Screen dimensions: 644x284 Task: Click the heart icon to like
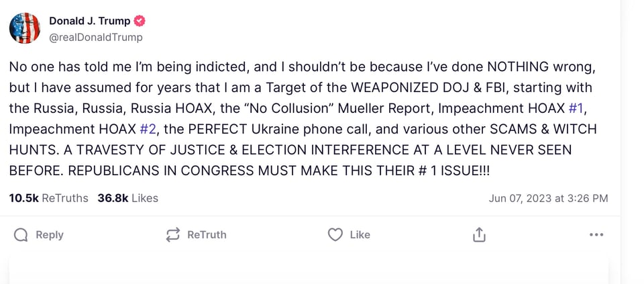click(x=335, y=234)
